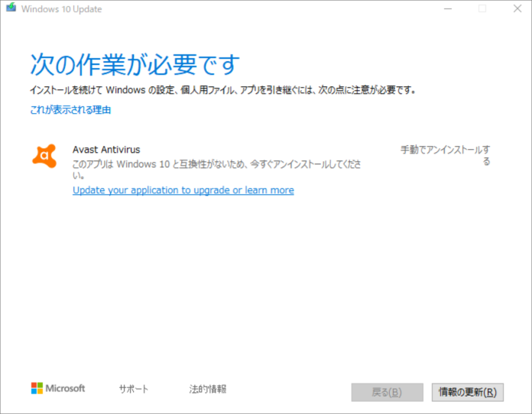
Task: Open the これが表示される理由 link
Action: click(x=70, y=110)
